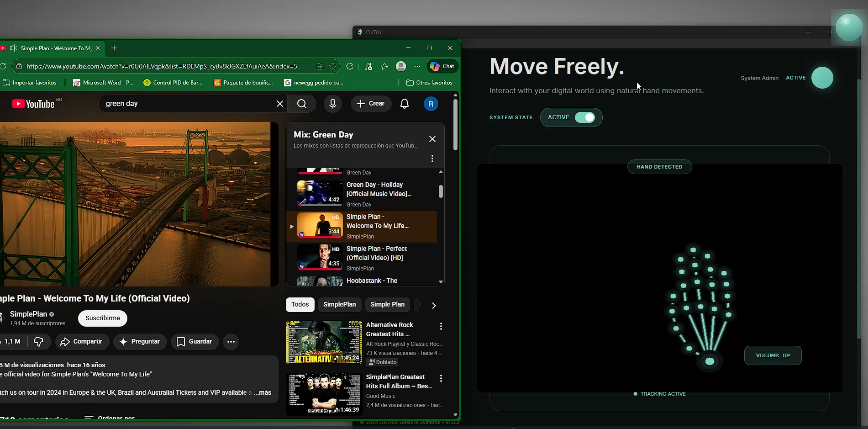This screenshot has width=868, height=429.
Task: Click the YouTube page scrollbar thumb
Action: pyautogui.click(x=455, y=124)
